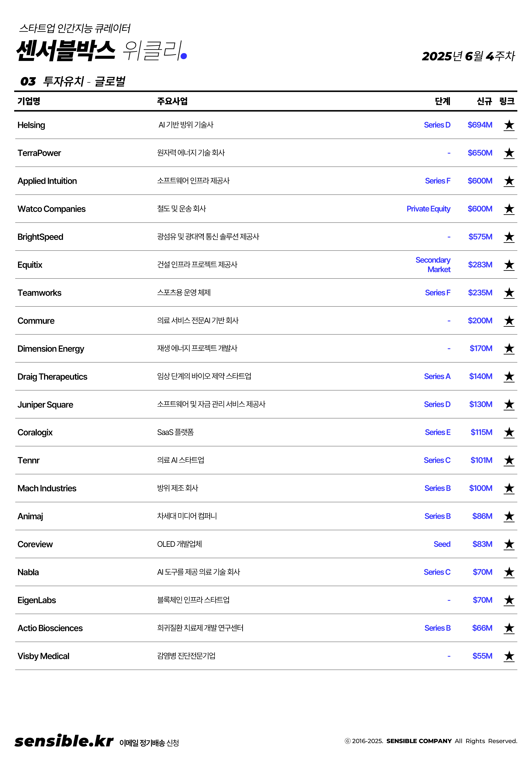Open the star link in TerraPower row

coord(509,153)
